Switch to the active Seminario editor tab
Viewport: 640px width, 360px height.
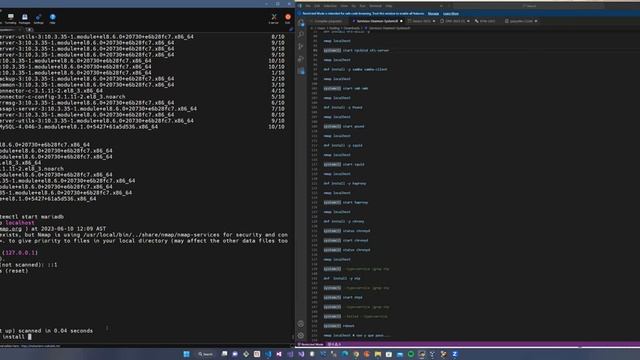(x=378, y=21)
